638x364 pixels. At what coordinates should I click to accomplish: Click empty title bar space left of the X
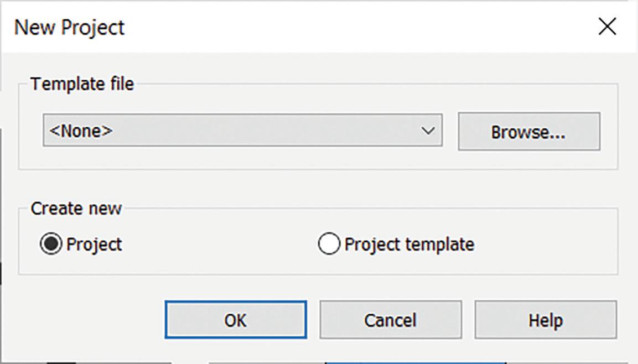pos(360,27)
